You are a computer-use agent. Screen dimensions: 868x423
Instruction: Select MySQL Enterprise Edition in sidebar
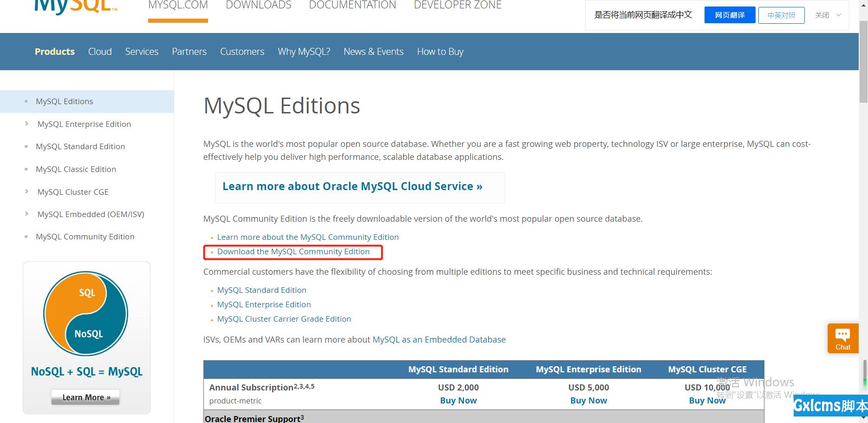tap(84, 124)
